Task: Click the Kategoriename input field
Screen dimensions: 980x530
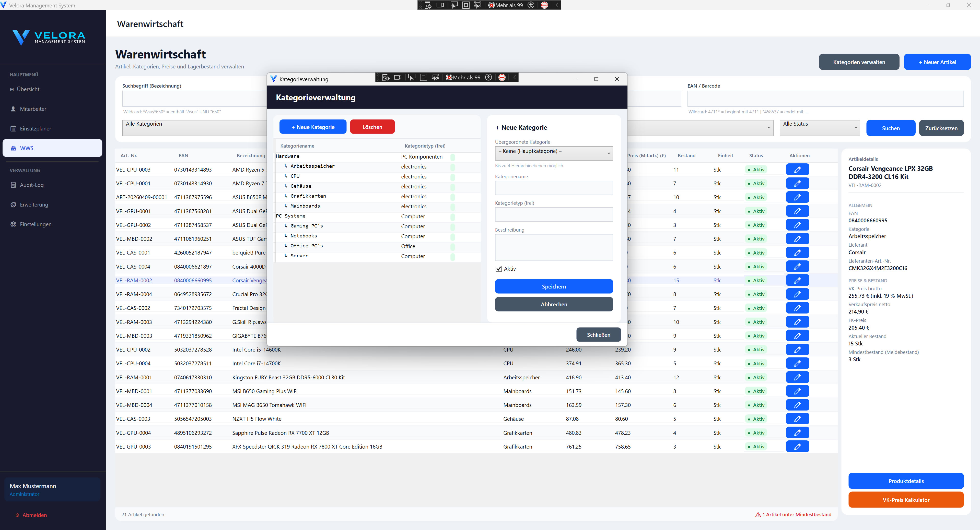Action: 554,188
